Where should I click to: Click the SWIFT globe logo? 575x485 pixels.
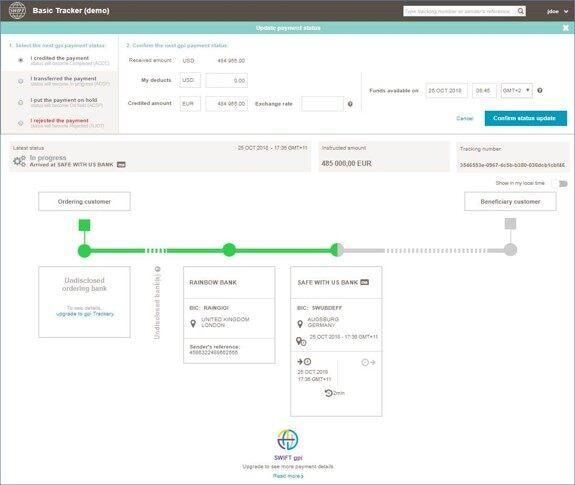tap(17, 10)
